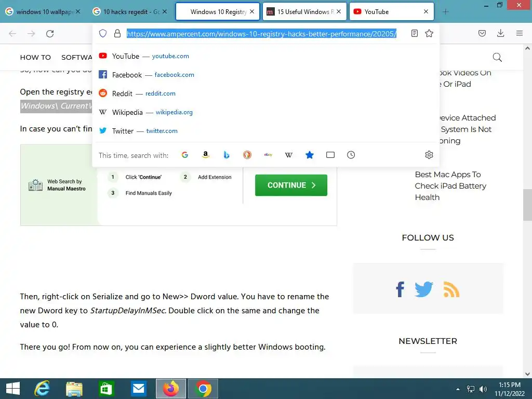Screen dimensions: 532x399
Task: Switch to Chrome from taskbar
Action: tap(203, 389)
